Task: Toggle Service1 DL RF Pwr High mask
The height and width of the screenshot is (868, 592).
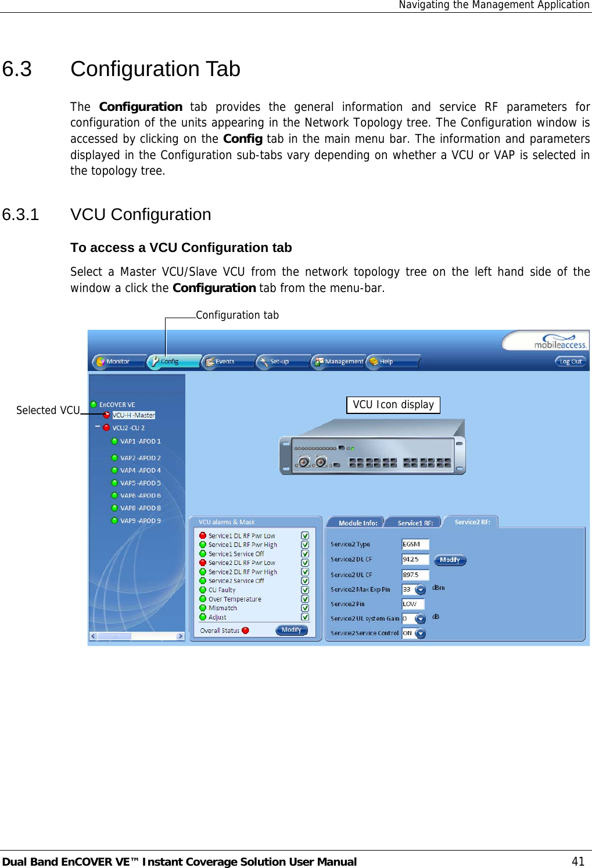Action: [x=305, y=545]
